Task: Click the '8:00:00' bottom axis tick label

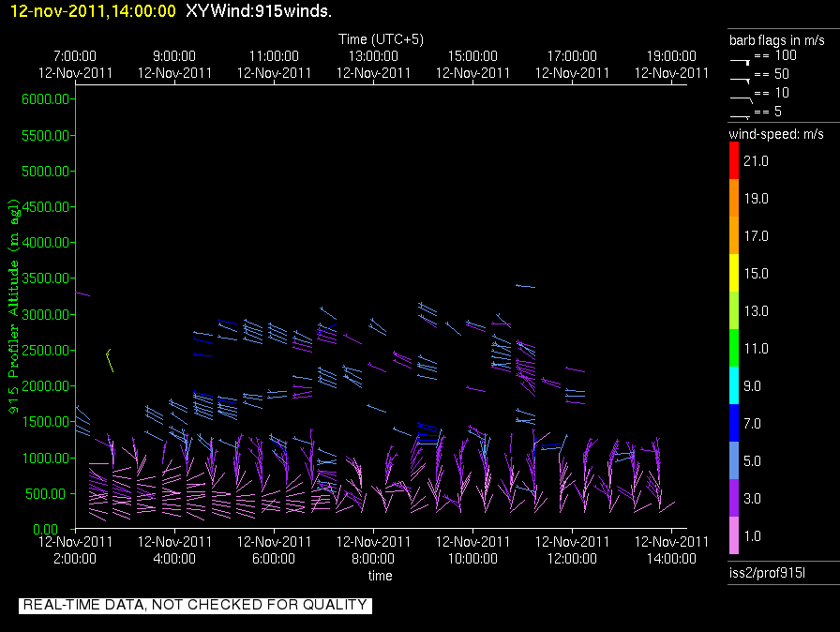Action: [x=373, y=559]
